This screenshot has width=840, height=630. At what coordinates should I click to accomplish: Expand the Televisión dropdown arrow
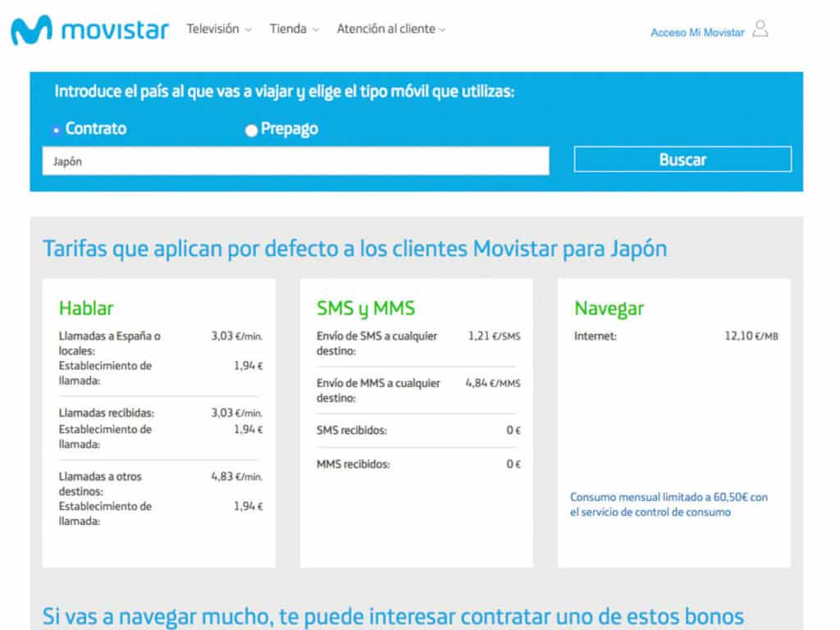point(248,30)
